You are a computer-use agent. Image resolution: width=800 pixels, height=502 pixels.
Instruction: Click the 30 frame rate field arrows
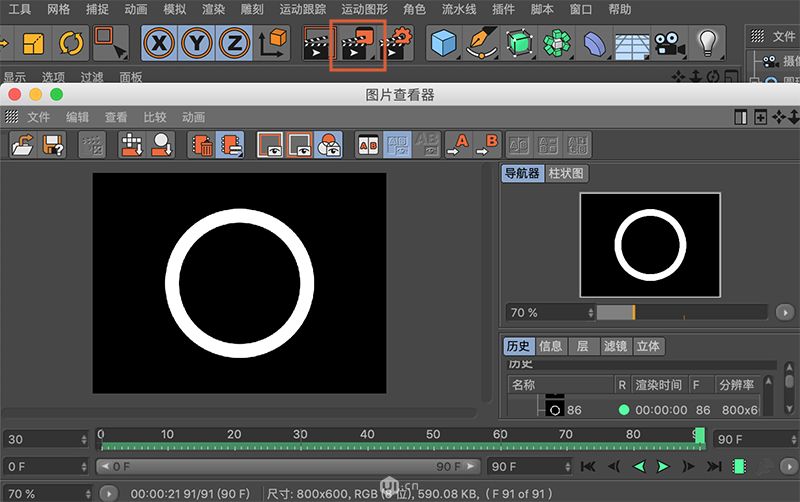tap(85, 440)
